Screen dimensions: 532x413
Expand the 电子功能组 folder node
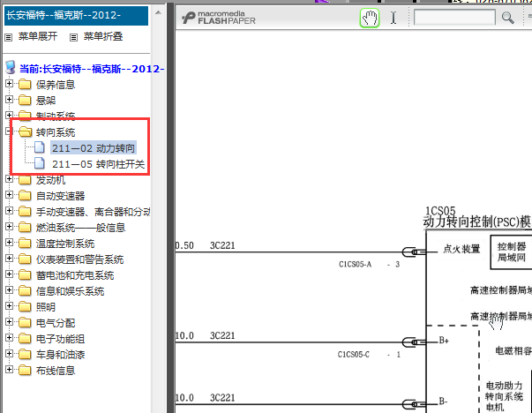point(9,338)
